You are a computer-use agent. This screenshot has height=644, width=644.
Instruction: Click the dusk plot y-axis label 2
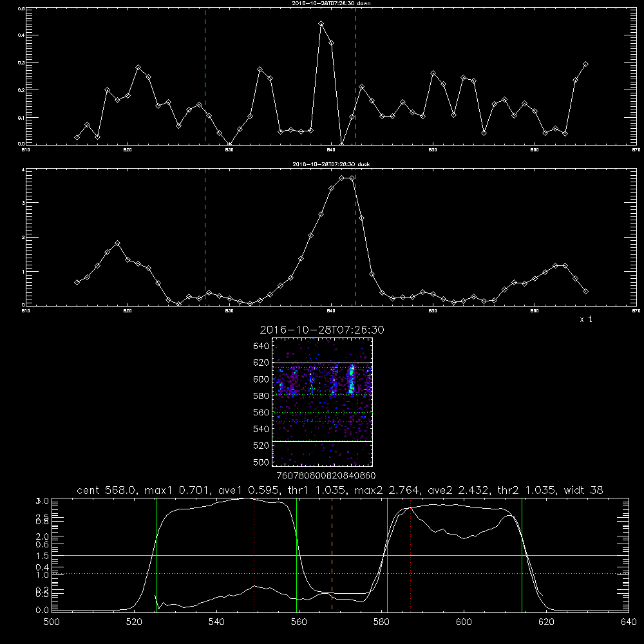pos(23,238)
